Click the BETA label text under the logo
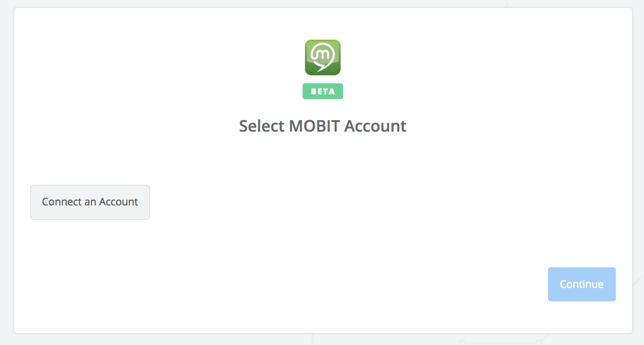The height and width of the screenshot is (345, 644). click(x=323, y=92)
